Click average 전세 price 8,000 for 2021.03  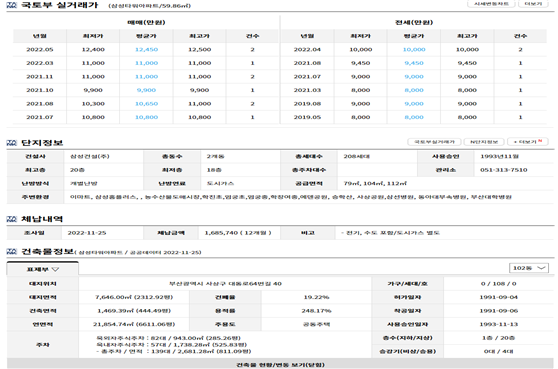click(x=414, y=90)
